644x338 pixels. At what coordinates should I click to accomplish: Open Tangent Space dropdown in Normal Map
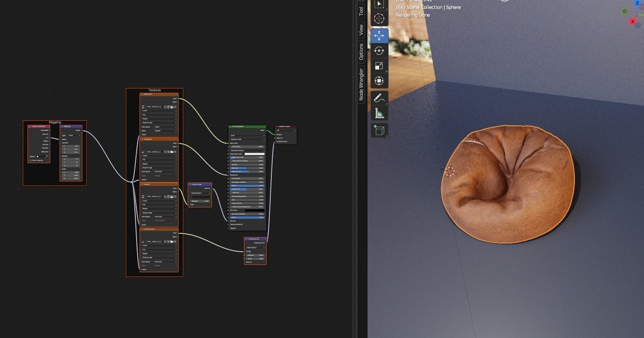pos(200,193)
